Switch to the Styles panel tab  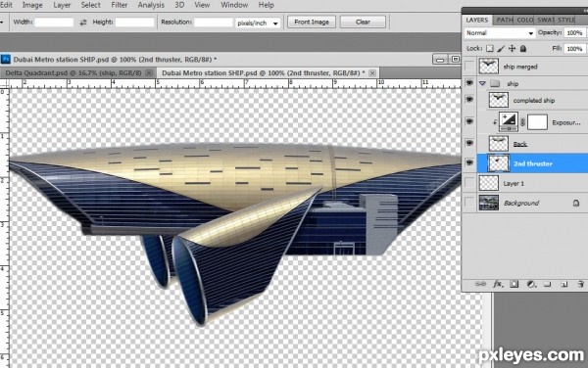pyautogui.click(x=565, y=21)
